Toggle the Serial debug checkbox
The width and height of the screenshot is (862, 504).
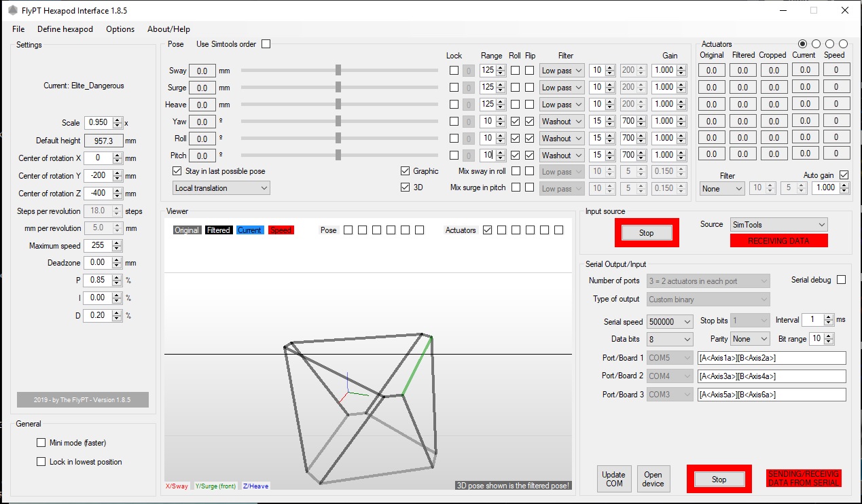tap(841, 280)
